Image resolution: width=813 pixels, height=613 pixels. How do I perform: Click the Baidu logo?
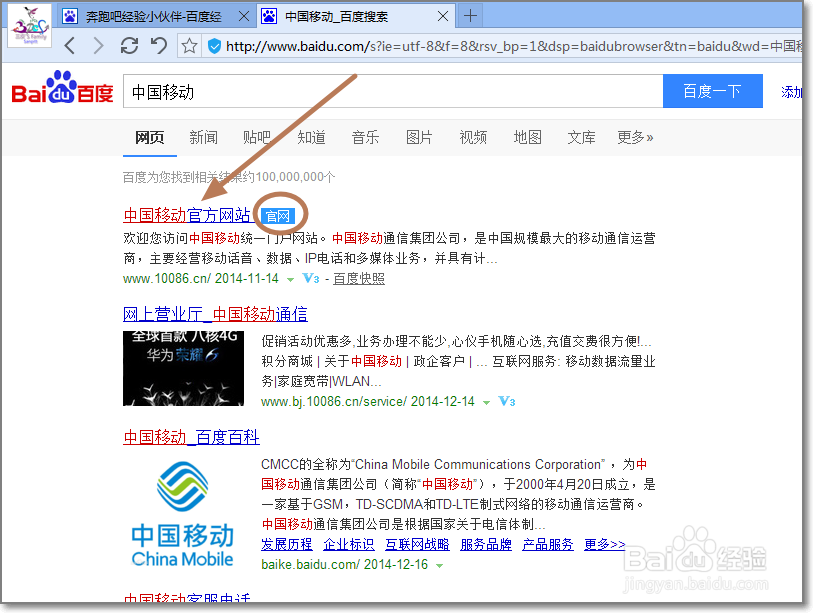tap(62, 88)
